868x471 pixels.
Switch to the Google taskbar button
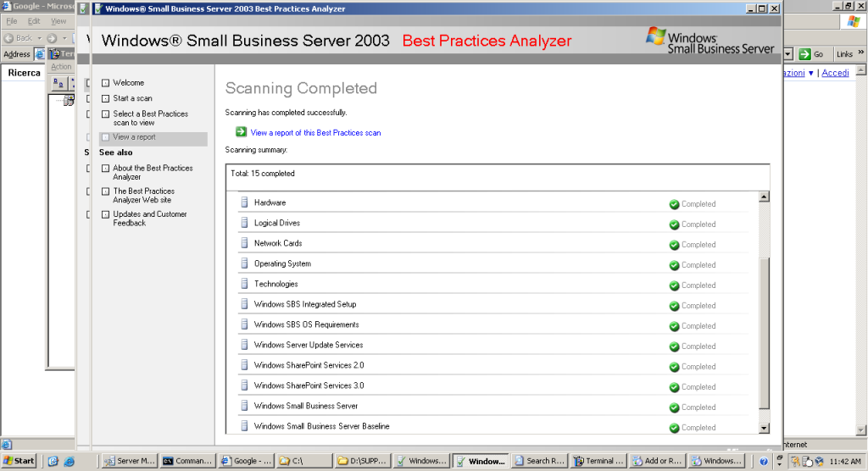246,461
